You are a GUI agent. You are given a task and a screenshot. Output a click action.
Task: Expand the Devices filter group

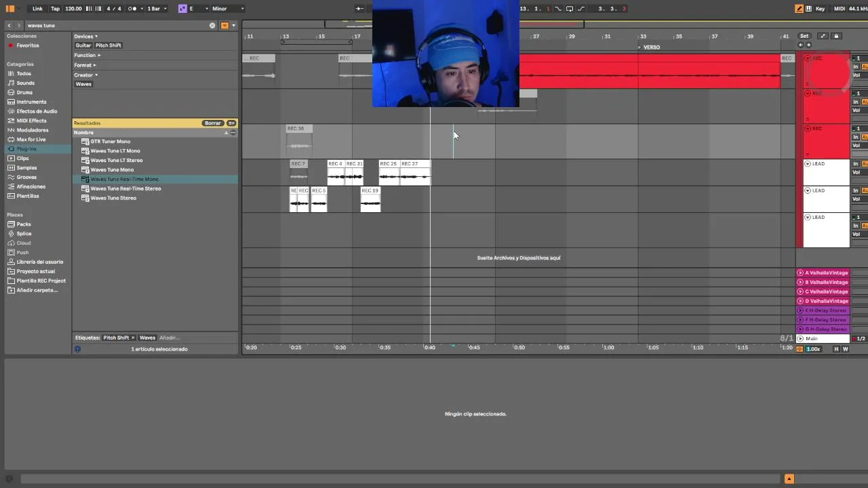pyautogui.click(x=85, y=37)
